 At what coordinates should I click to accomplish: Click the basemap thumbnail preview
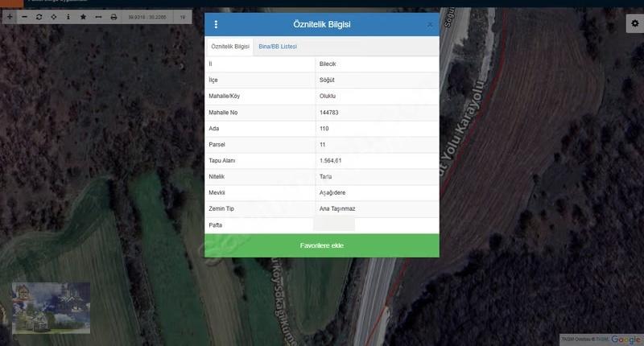tap(51, 308)
